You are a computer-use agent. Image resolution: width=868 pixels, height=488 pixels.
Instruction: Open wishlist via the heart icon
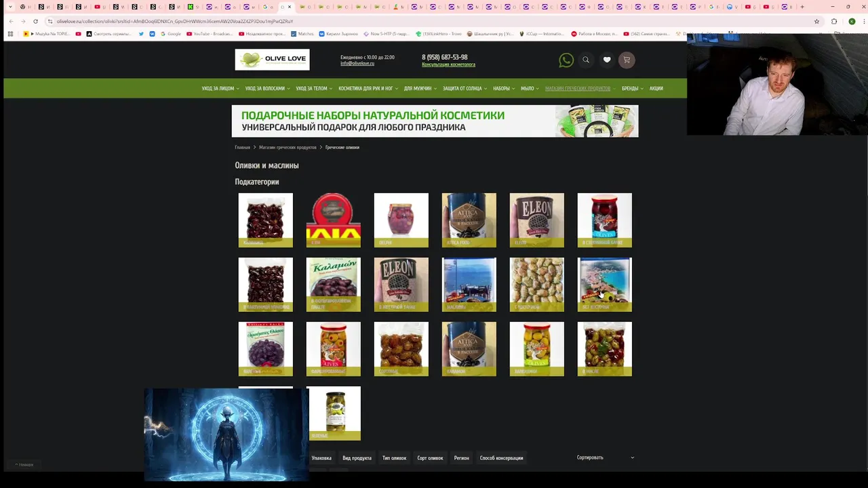607,60
